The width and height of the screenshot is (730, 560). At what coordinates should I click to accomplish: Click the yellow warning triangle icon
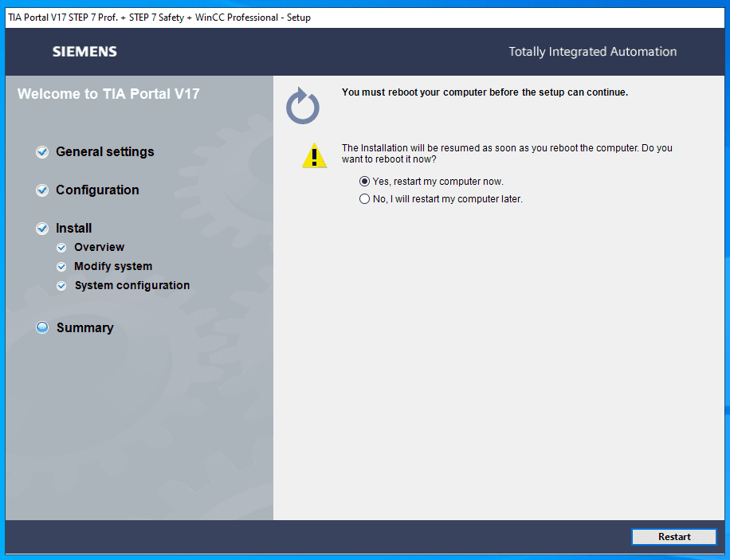pyautogui.click(x=314, y=155)
